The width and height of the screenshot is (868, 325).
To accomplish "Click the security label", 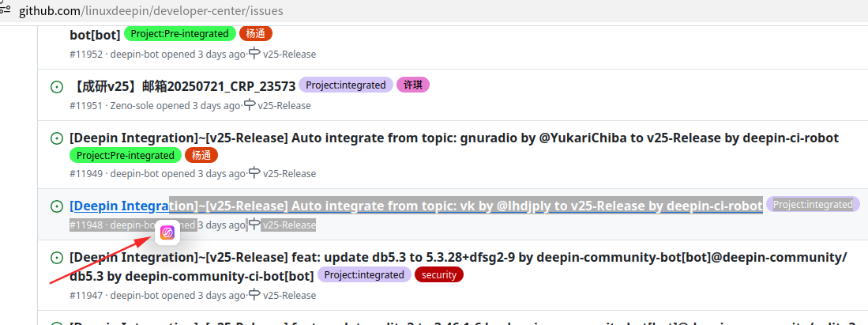I will 439,274.
